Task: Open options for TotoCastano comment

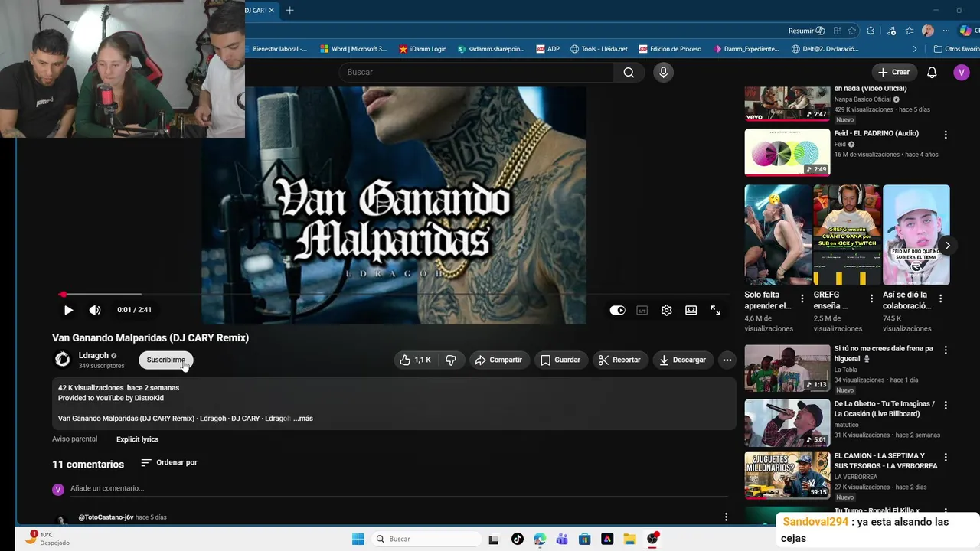Action: click(727, 517)
